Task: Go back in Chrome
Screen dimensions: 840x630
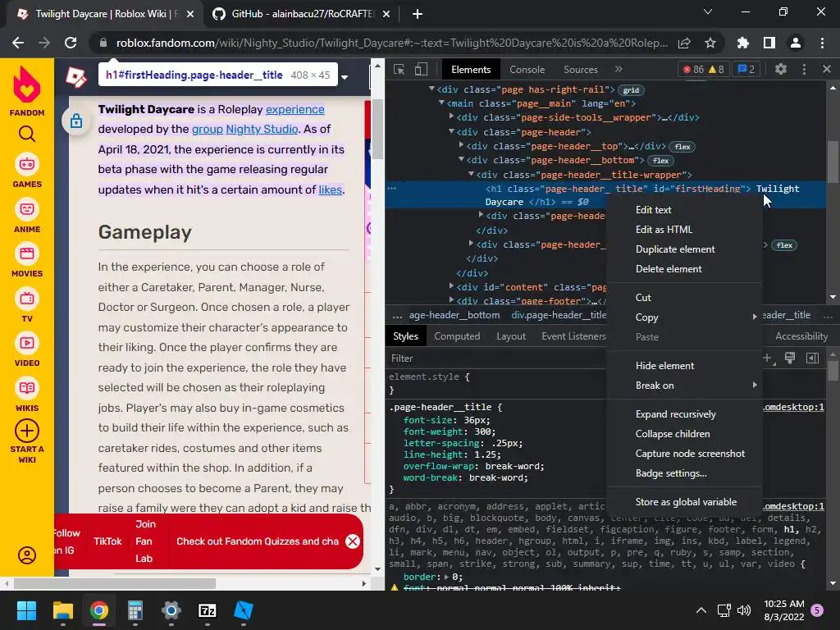Action: pyautogui.click(x=18, y=43)
